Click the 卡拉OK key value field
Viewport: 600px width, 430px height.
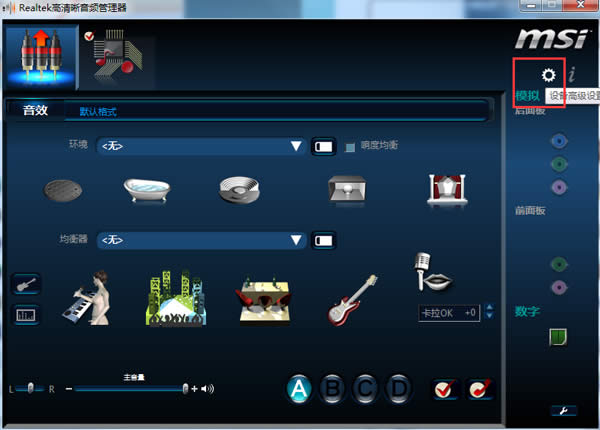[x=449, y=313]
